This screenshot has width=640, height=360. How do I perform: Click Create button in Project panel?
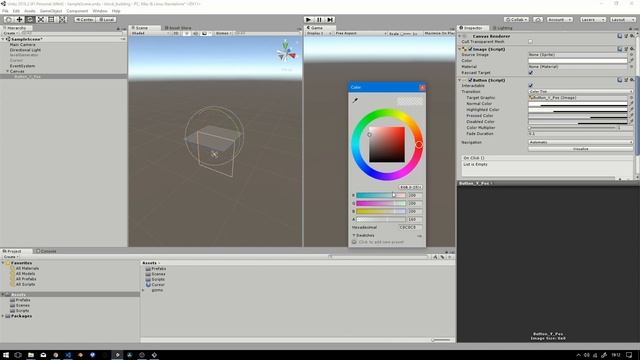point(11,257)
